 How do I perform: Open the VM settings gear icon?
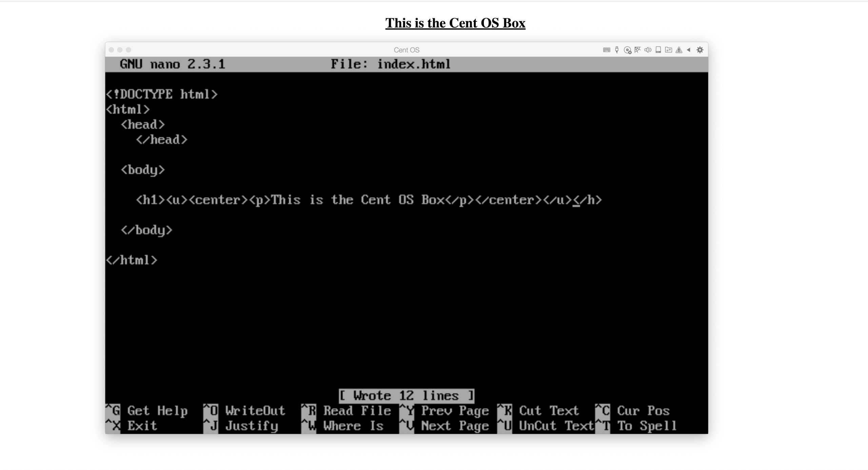[x=699, y=50]
